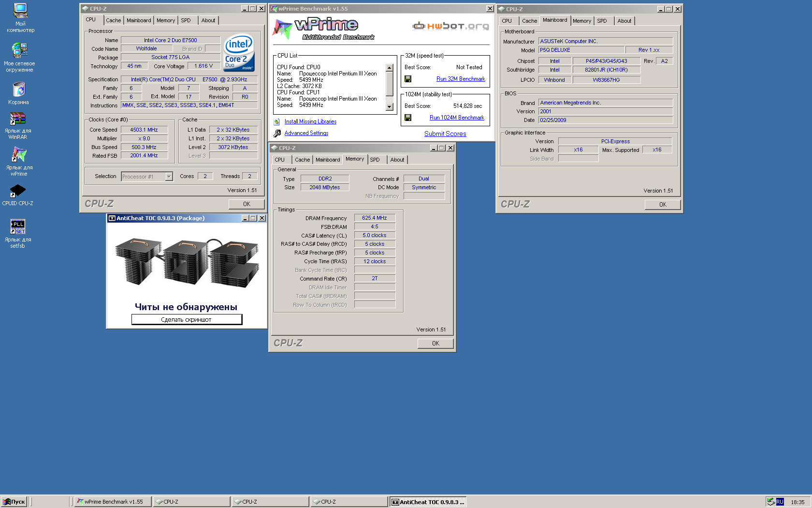Viewport: 812px width, 508px height.
Task: Click the Core Voltage 1.616 V value
Action: coord(203,66)
